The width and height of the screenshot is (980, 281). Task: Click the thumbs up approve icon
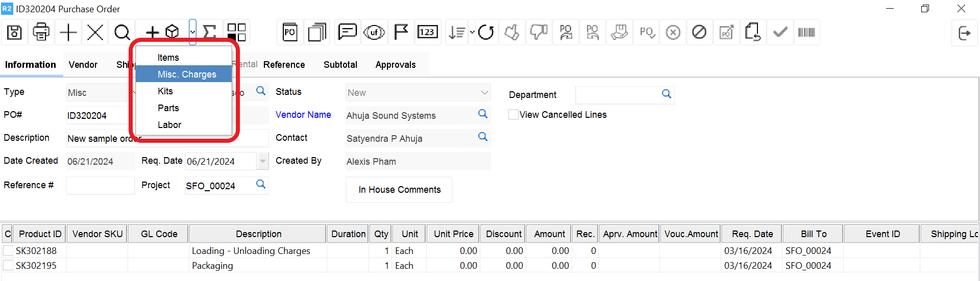(511, 33)
